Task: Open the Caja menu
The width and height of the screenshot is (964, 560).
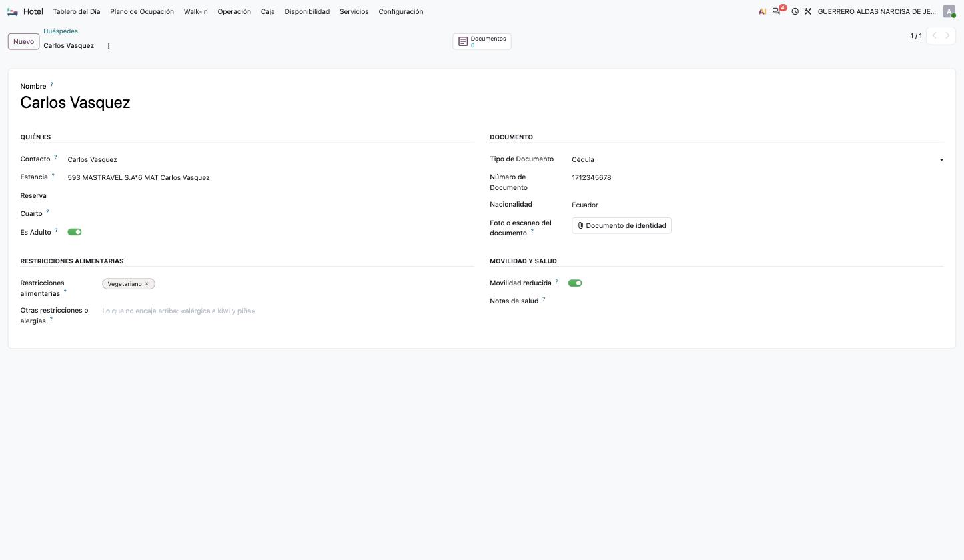Action: pyautogui.click(x=268, y=11)
